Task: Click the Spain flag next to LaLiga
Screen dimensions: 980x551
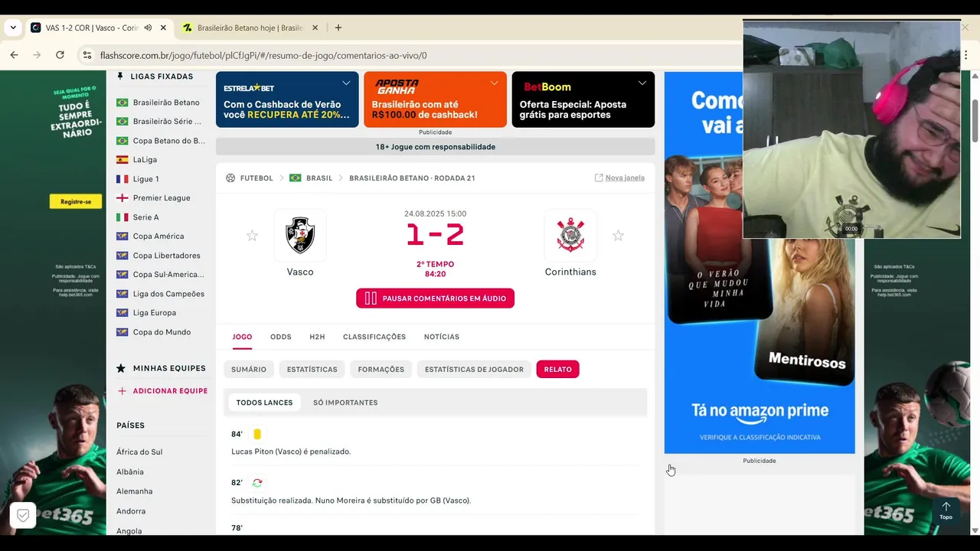Action: point(122,160)
